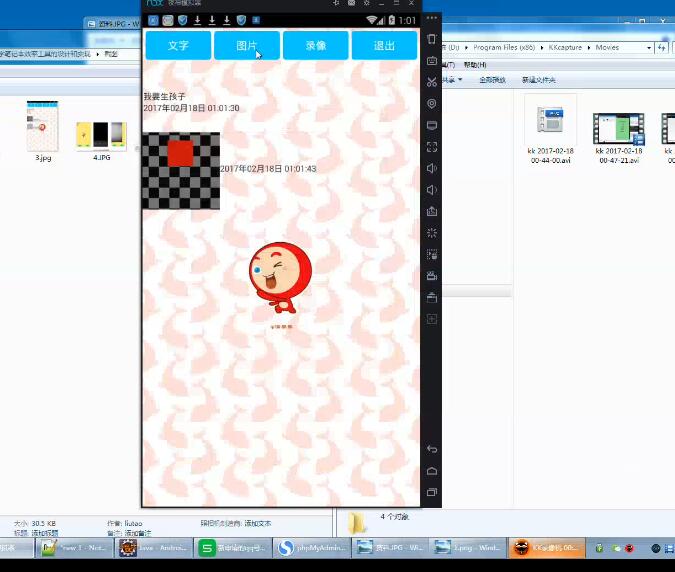The image size is (675, 572).
Task: Tap the 文字 button in the app
Action: tap(178, 45)
